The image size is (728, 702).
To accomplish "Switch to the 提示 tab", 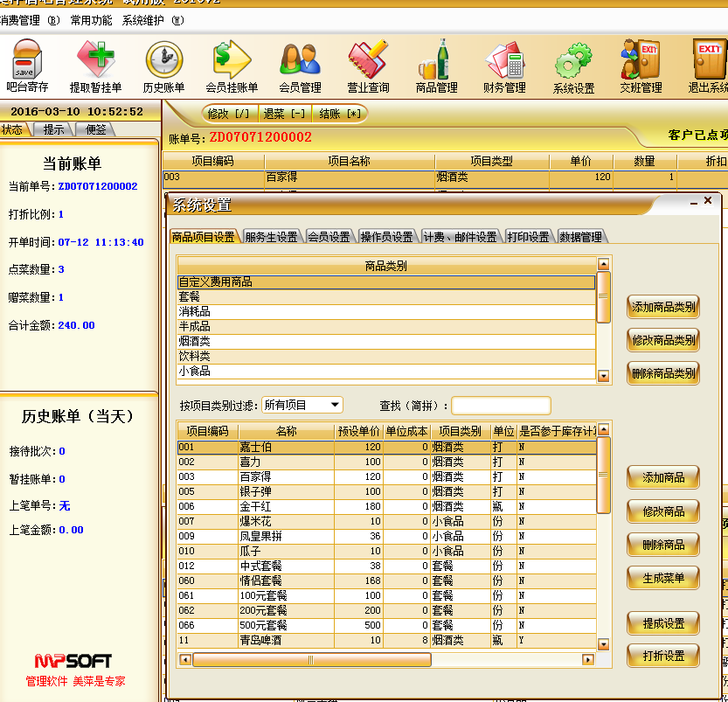I will 53,129.
